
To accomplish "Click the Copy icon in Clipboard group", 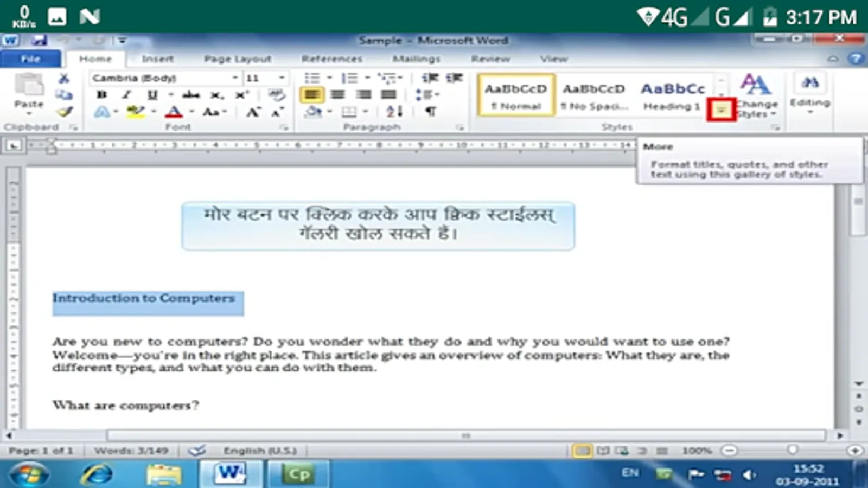I will (64, 95).
